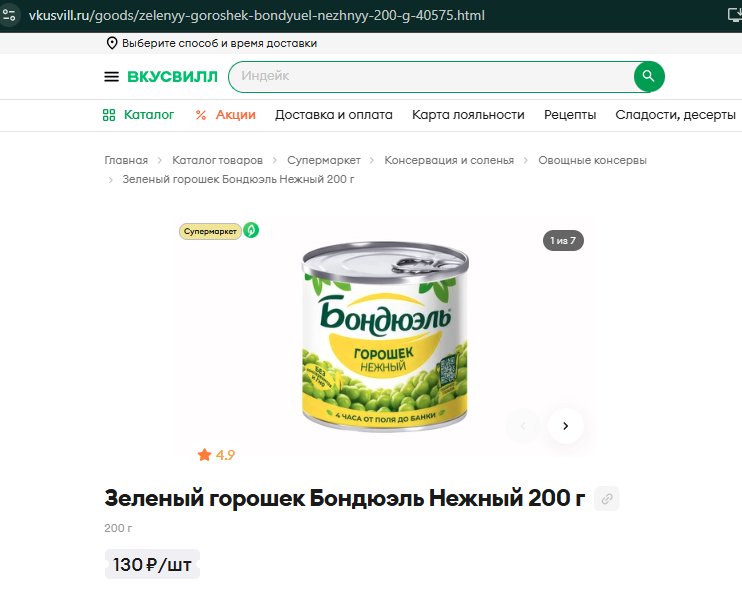
Task: Click the ВкусВилл logo
Action: click(173, 77)
